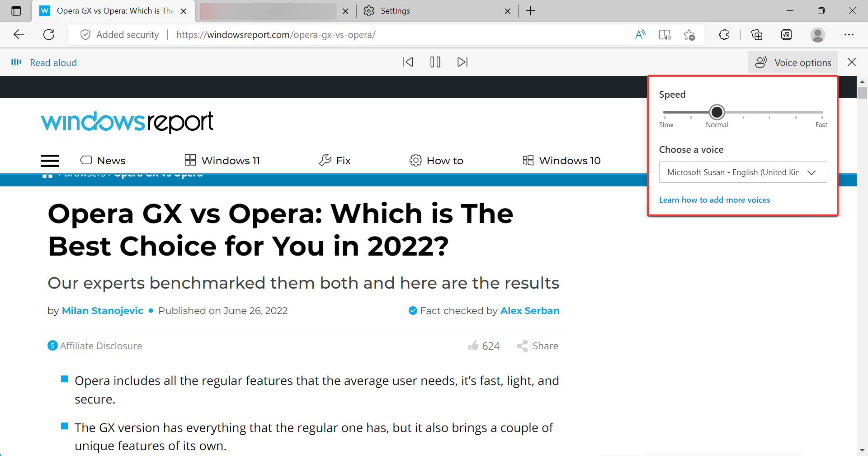Click the Added security shield icon
This screenshot has height=456, width=868.
tap(85, 35)
